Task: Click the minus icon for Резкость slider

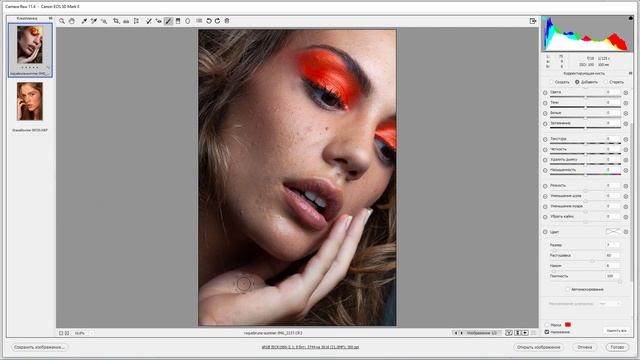Action: pos(545,186)
